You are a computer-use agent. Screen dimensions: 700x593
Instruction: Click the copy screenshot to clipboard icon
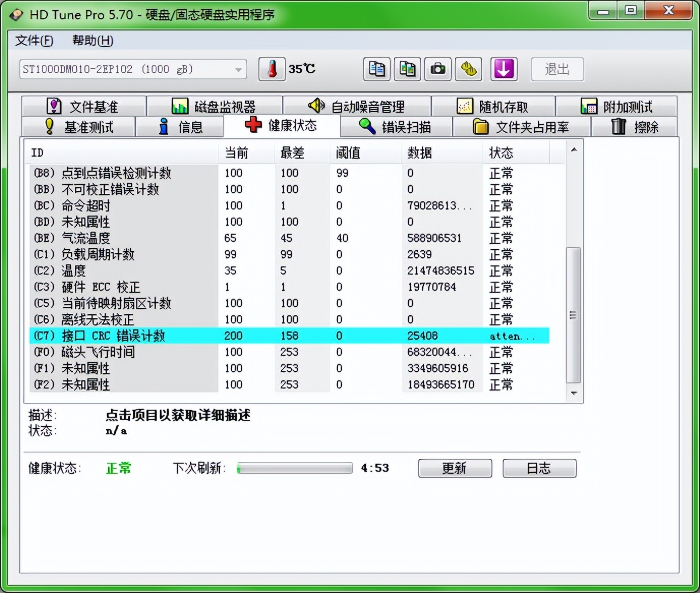tap(407, 69)
